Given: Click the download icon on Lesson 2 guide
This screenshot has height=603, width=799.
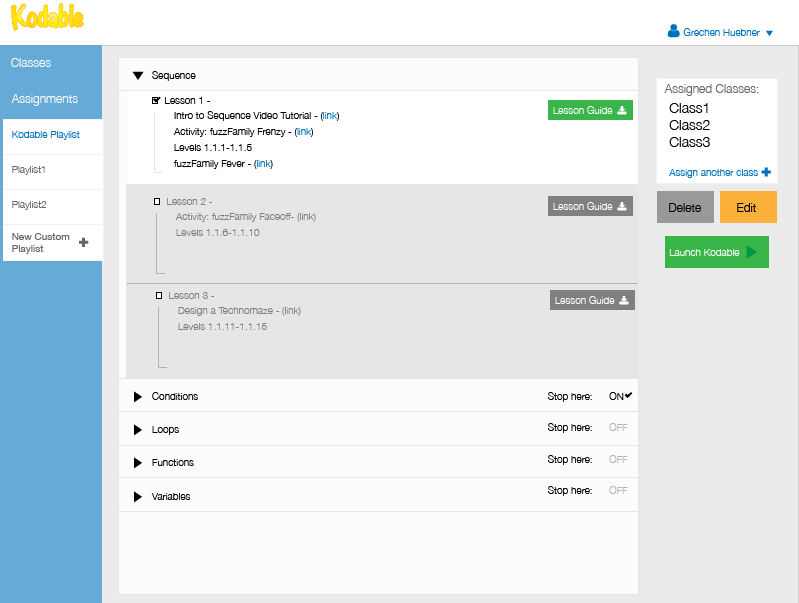Looking at the screenshot, I should [x=622, y=206].
